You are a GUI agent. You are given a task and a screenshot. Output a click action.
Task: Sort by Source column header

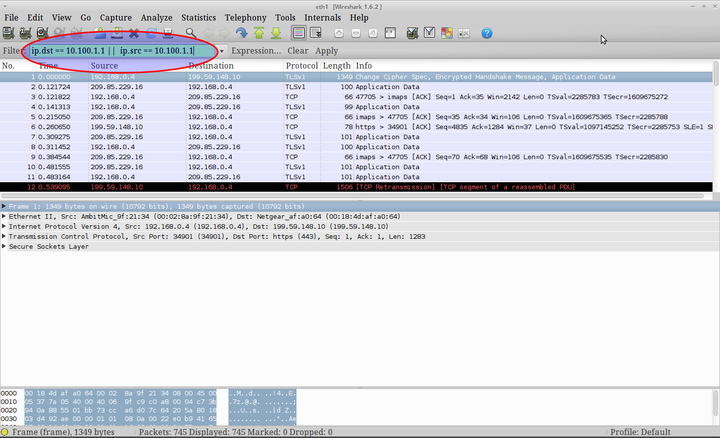pos(137,66)
